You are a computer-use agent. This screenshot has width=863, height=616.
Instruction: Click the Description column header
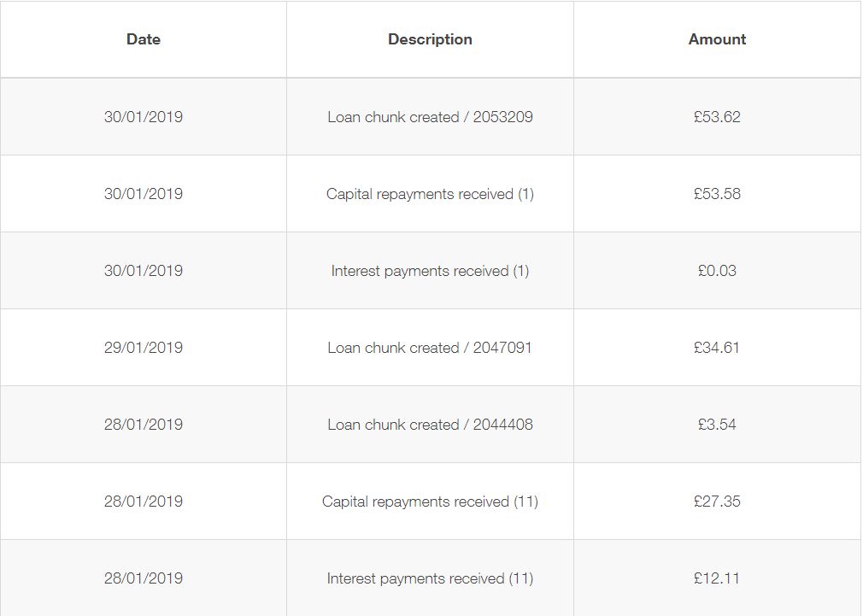(x=430, y=39)
